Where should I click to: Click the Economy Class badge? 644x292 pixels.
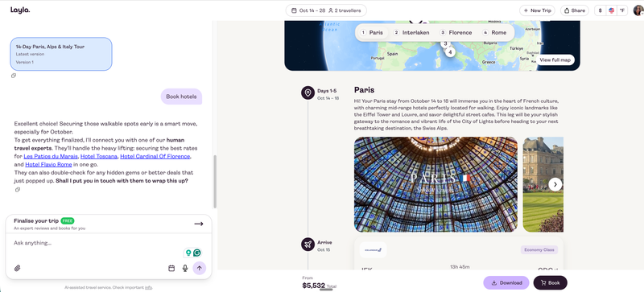(539, 249)
